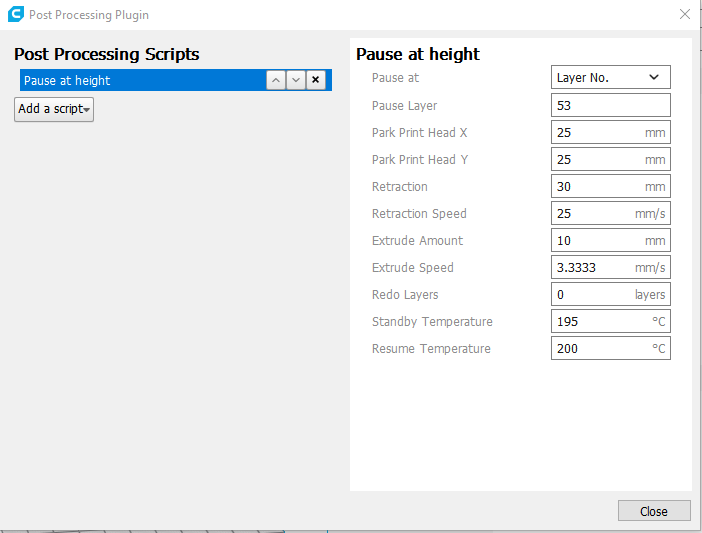Close the Post Processing Plugin window
Image resolution: width=702 pixels, height=533 pixels.
click(x=684, y=15)
